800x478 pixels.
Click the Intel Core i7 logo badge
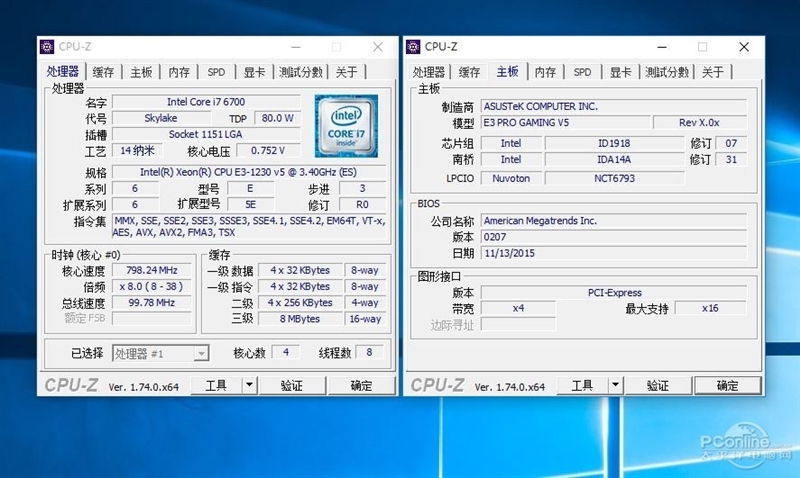pyautogui.click(x=346, y=126)
